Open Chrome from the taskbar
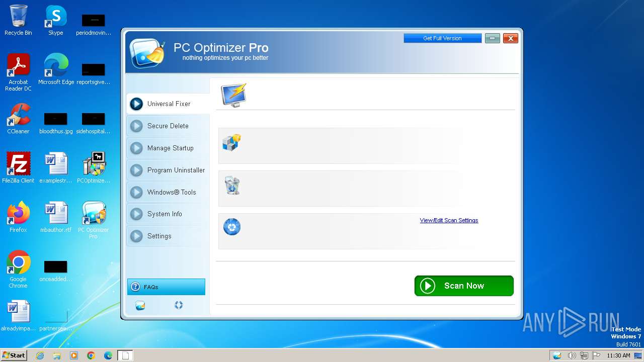644x362 pixels. tap(91, 355)
